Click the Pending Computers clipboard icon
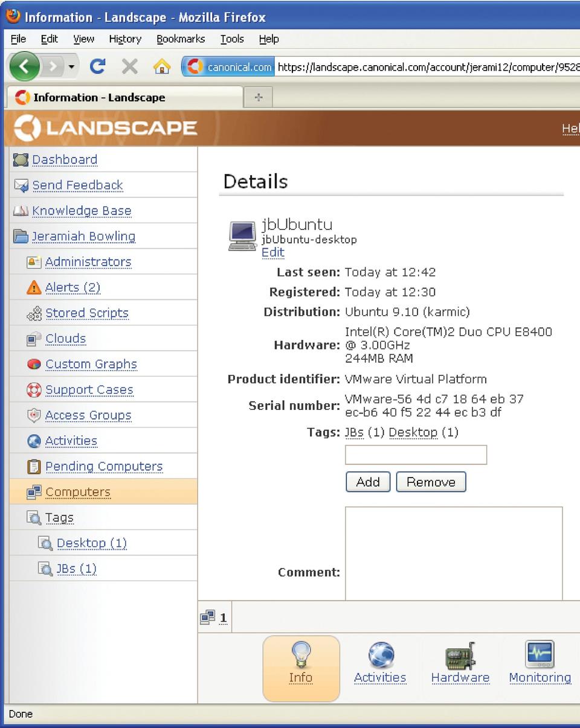The width and height of the screenshot is (580, 728). tap(34, 467)
